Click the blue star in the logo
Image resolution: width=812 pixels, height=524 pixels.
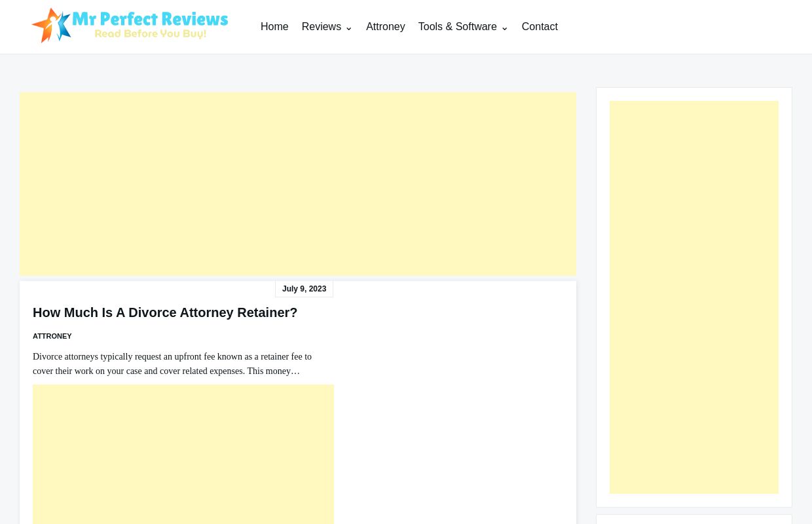pyautogui.click(x=64, y=25)
